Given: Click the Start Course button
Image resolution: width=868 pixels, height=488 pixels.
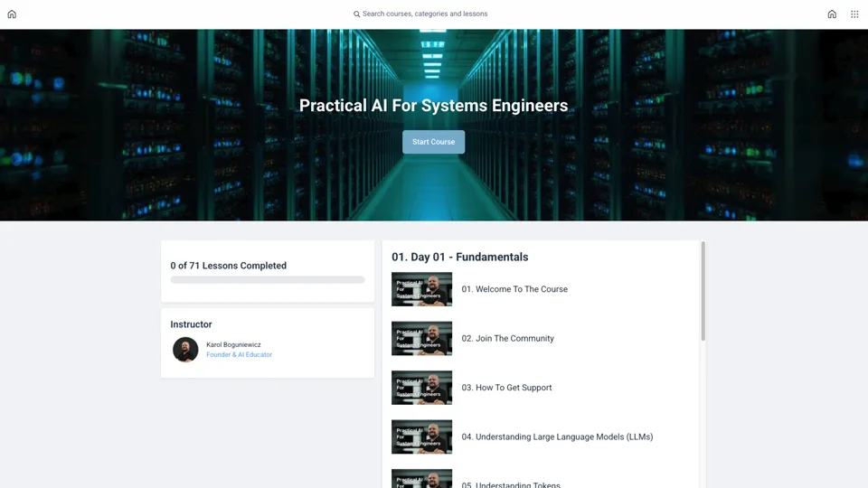Looking at the screenshot, I should pos(433,142).
